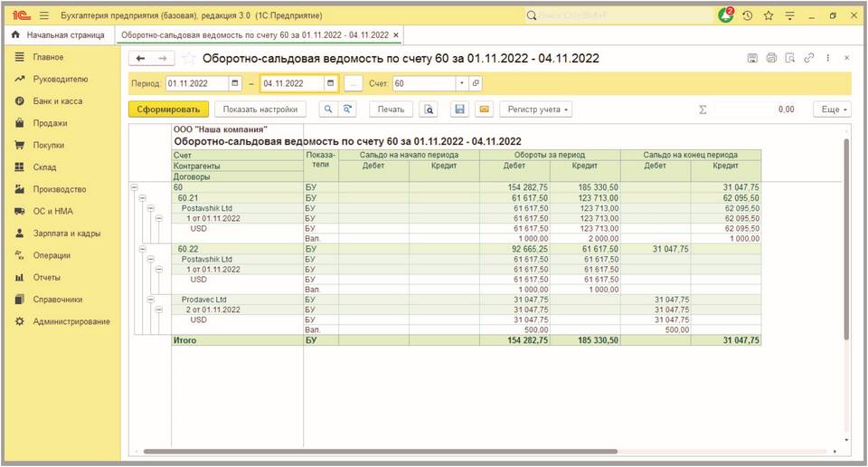Toggle favorite star beside report title
This screenshot has width=868, height=467.
click(189, 58)
